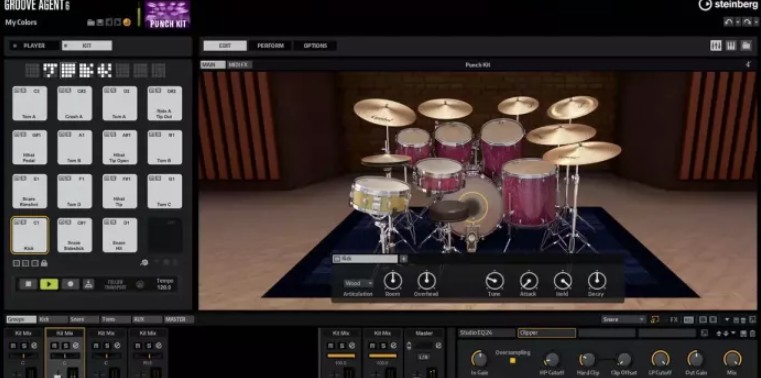This screenshot has width=761, height=378.
Task: Stop pattern playback in transport
Action: 28,284
